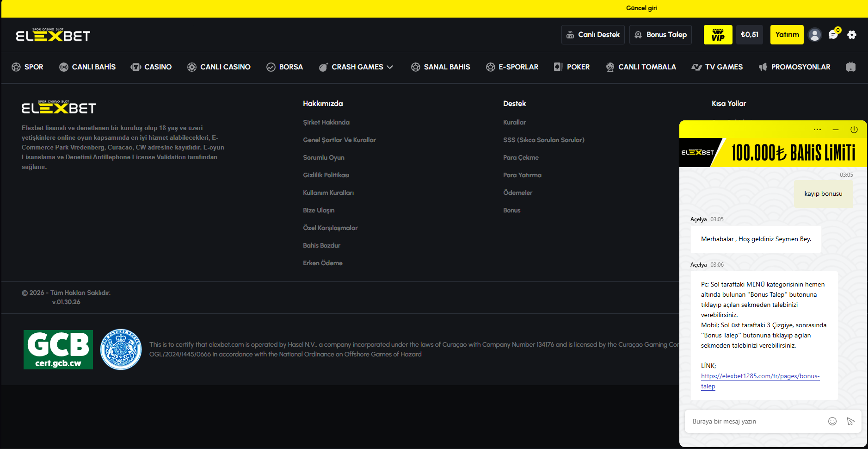Open Özel Karşılaşmalar link
Viewport: 868px width, 449px height.
point(330,228)
